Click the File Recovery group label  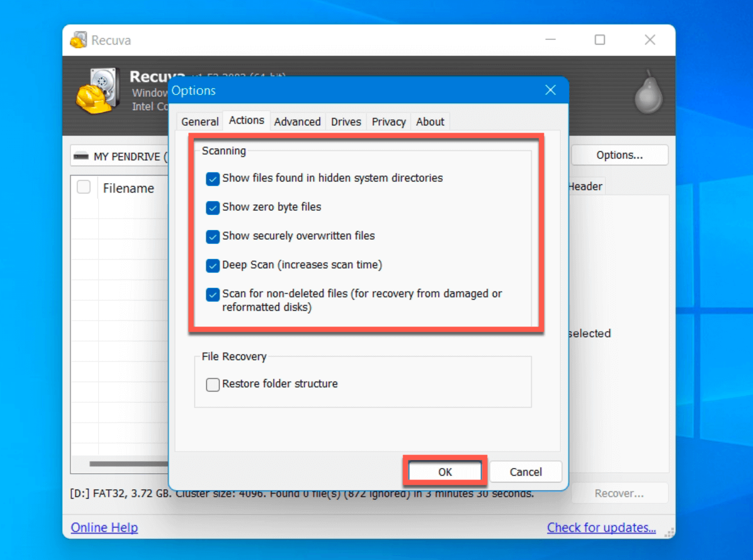[x=234, y=357]
